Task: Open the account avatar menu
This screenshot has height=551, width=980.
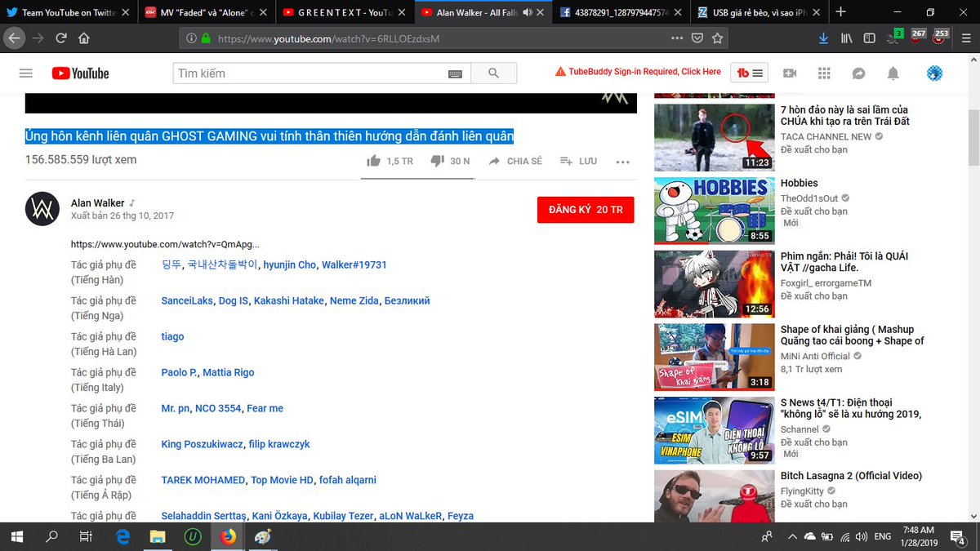Action: click(x=935, y=73)
